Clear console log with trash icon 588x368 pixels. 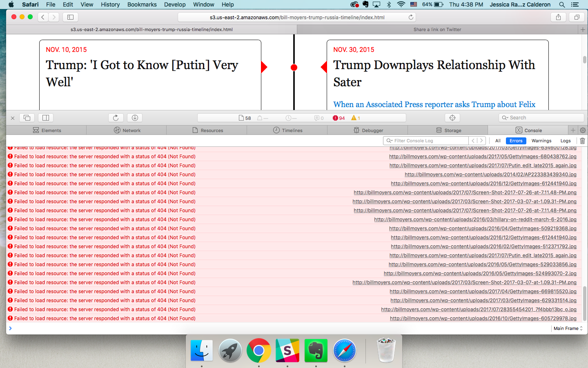point(582,141)
